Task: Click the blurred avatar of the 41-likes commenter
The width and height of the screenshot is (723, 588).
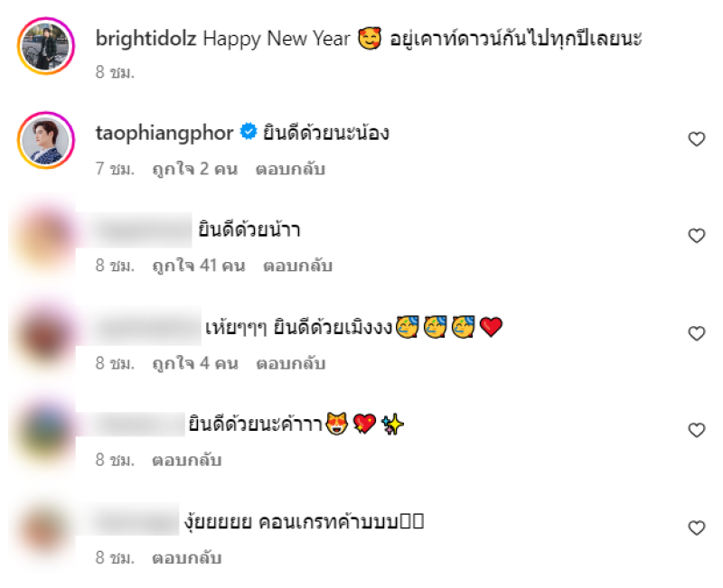Action: 44,237
